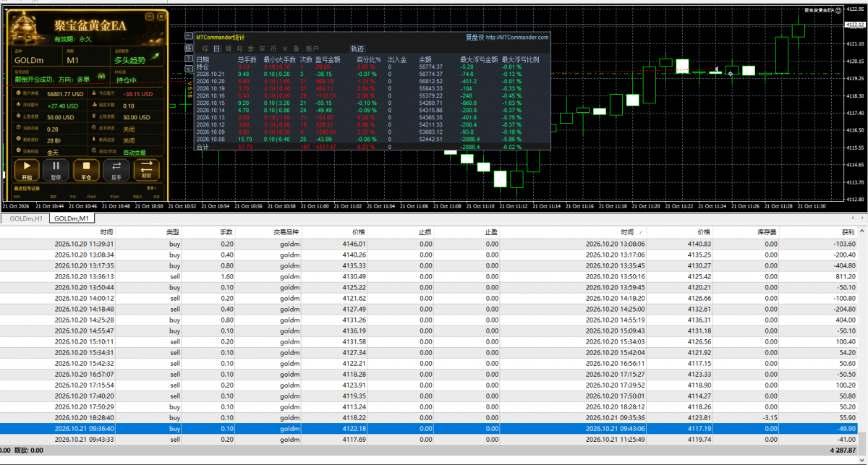
Task: Open the http://MTCommander.com link
Action: coord(517,37)
